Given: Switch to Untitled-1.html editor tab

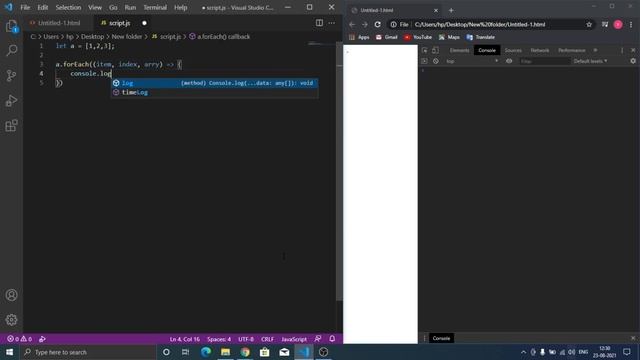Looking at the screenshot, I should pos(58,23).
